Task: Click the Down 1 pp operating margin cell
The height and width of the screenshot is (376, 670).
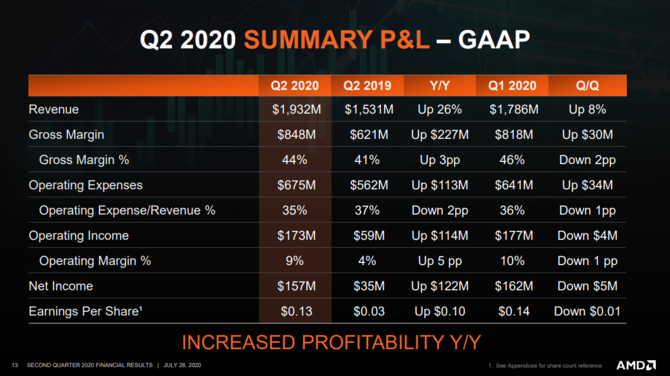Action: pyautogui.click(x=587, y=261)
